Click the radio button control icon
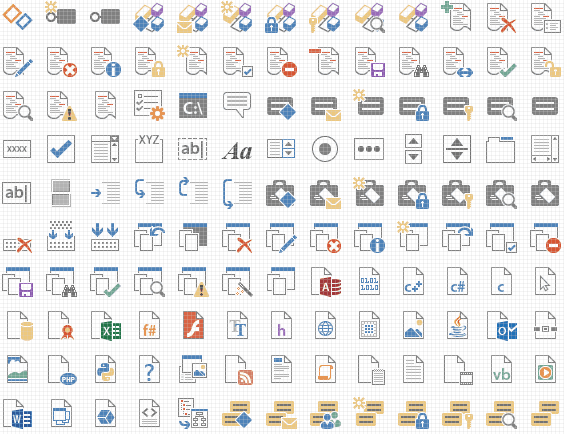The width and height of the screenshot is (564, 434). [325, 149]
